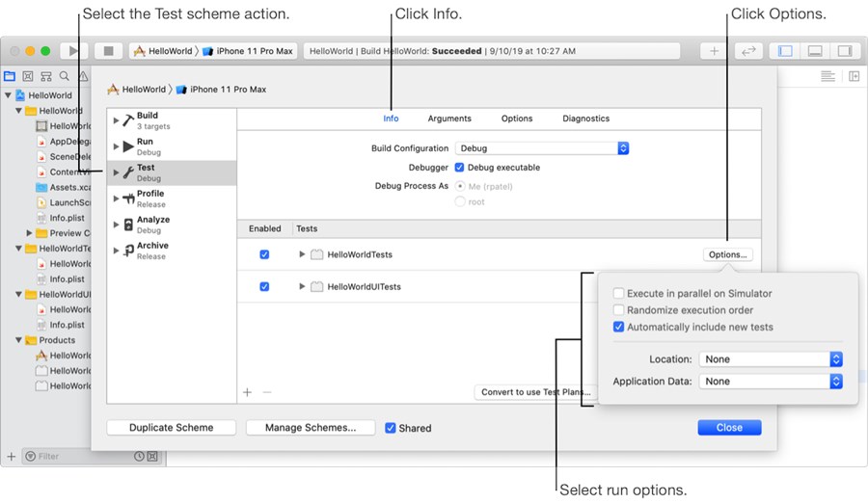Screen dimensions: 868x503
Task: Open the Build Configuration dropdown
Action: coord(542,148)
